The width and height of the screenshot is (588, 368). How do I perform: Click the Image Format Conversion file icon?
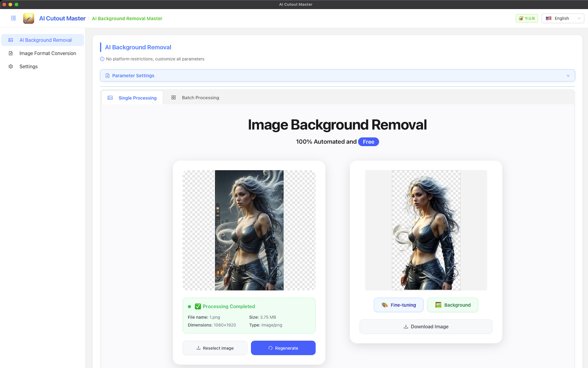point(11,53)
